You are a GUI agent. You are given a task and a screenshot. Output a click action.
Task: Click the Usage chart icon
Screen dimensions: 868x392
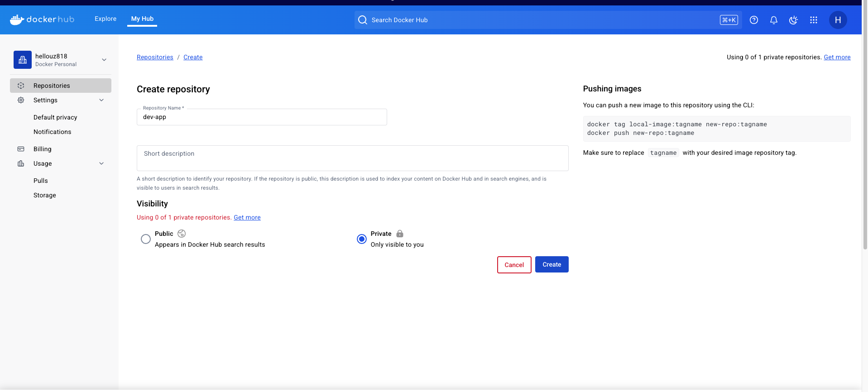point(21,163)
